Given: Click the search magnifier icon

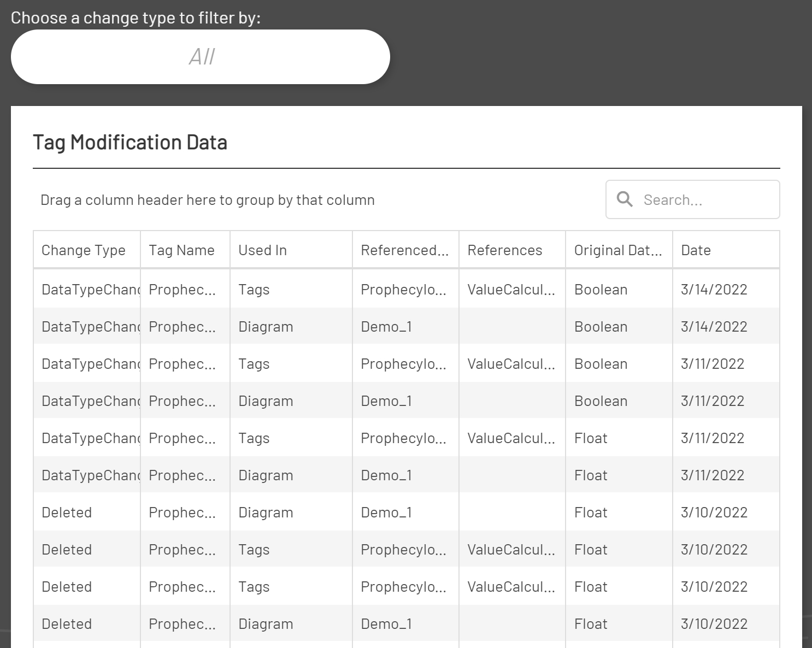Looking at the screenshot, I should (x=625, y=199).
